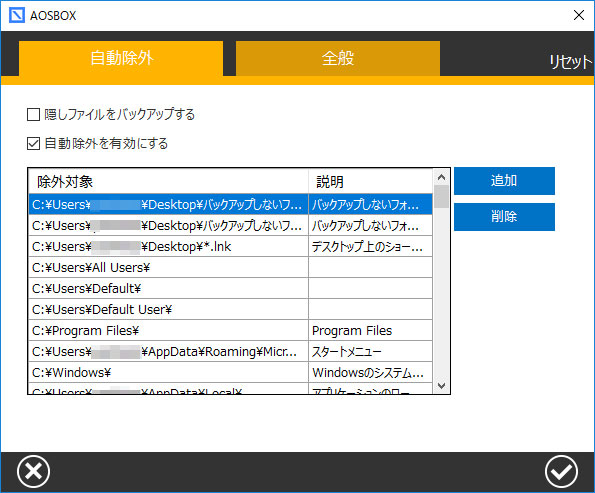The height and width of the screenshot is (493, 595).
Task: Click the スタートメニュー description cell
Action: pos(371,351)
